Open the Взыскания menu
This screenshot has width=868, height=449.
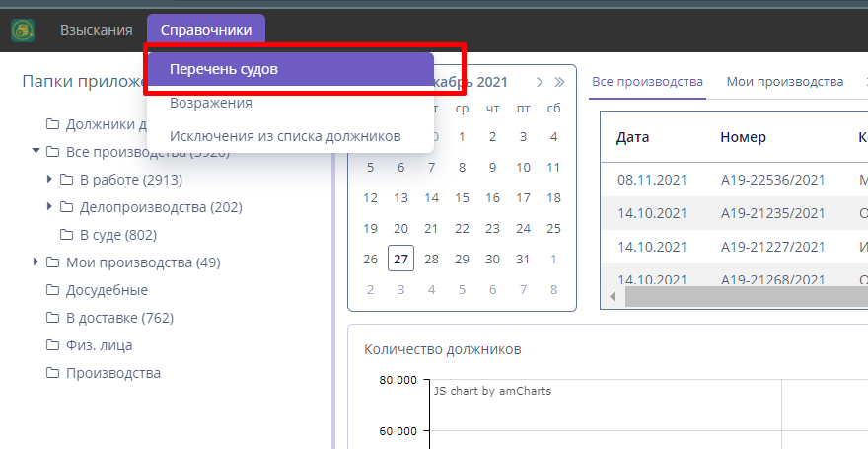point(96,31)
